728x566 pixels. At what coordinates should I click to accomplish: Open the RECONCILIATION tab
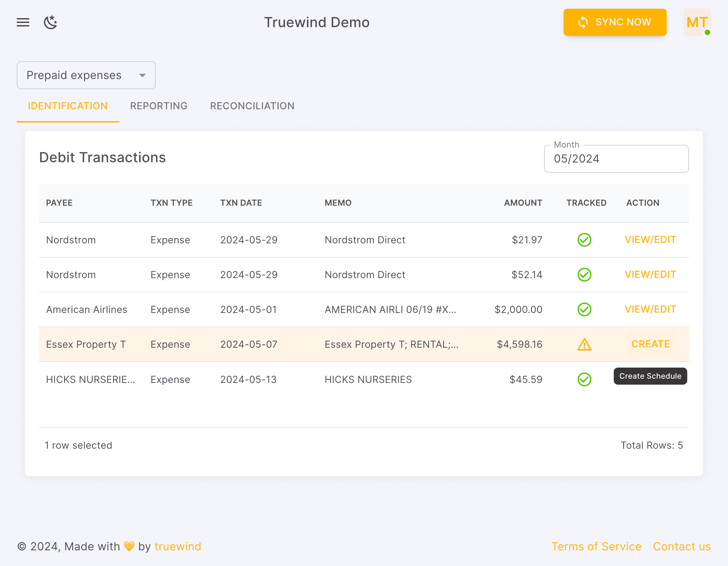click(x=252, y=106)
